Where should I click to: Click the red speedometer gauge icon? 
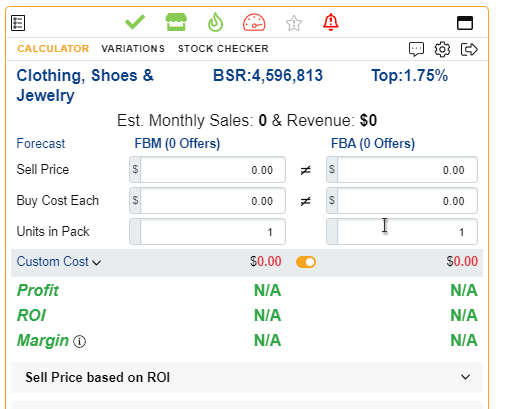coord(254,22)
